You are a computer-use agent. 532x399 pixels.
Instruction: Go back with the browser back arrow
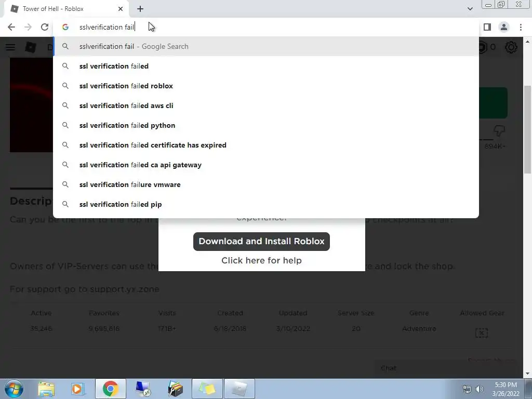point(11,27)
